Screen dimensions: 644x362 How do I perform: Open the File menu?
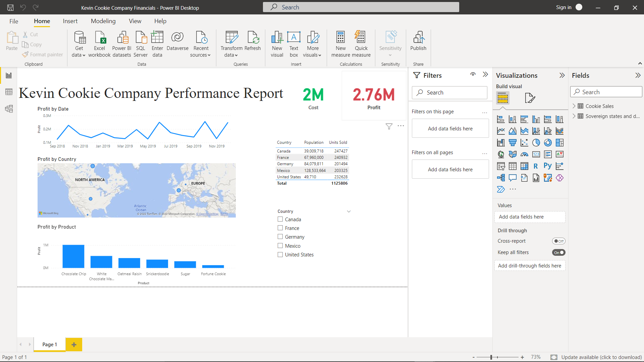[x=14, y=21]
